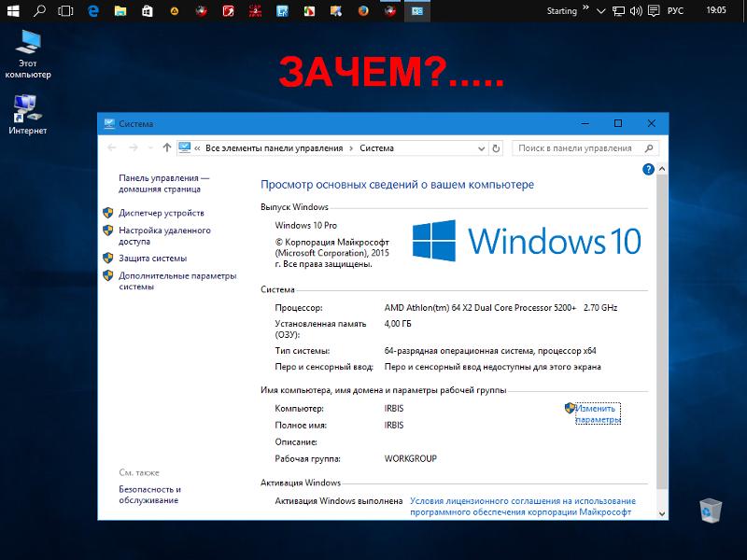The height and width of the screenshot is (560, 747).
Task: Launch Firefox from the taskbar
Action: point(363,10)
